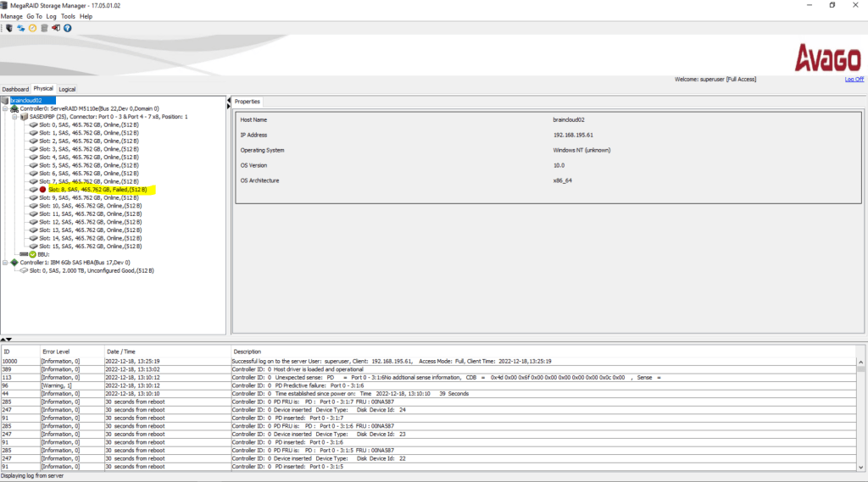The width and height of the screenshot is (868, 482).
Task: Select the Properties tab
Action: [x=247, y=102]
